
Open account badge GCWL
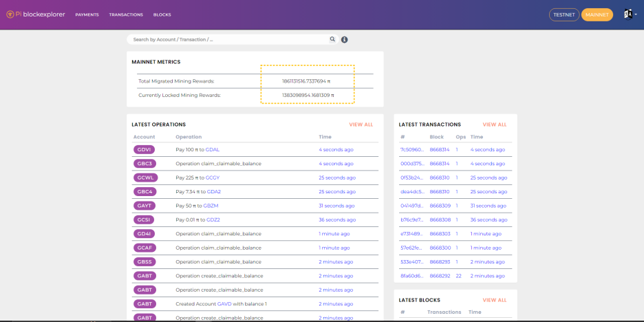[145, 178]
